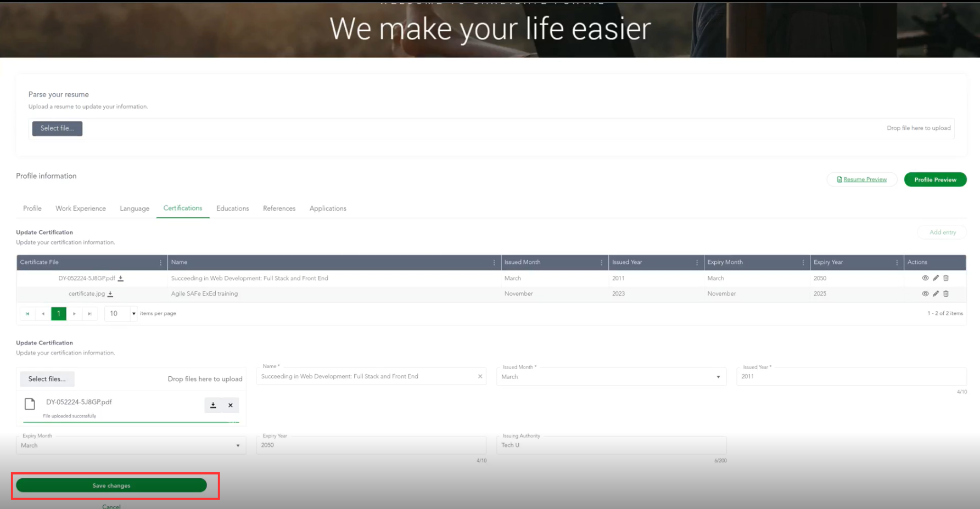The width and height of the screenshot is (980, 509).
Task: Focus the Issued Year input field
Action: point(851,376)
